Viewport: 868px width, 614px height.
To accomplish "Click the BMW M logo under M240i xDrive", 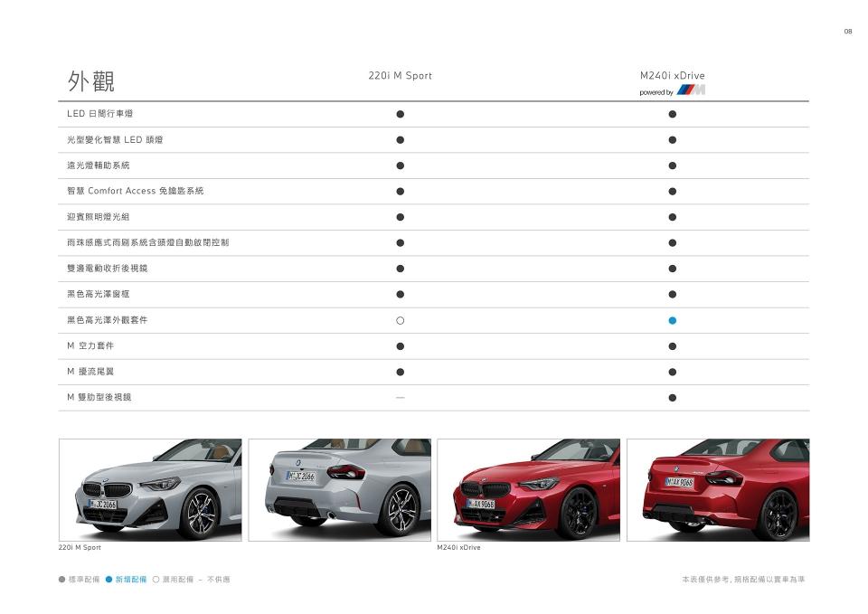I will click(x=691, y=91).
